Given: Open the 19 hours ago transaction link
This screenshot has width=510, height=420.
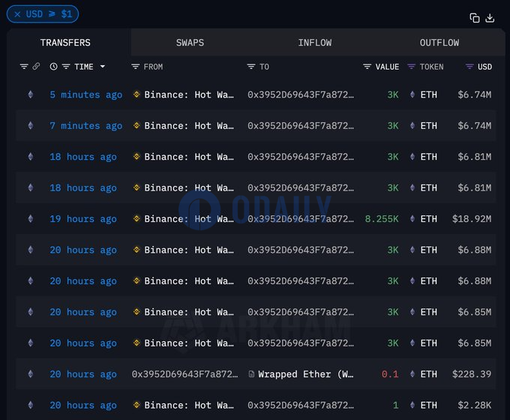Looking at the screenshot, I should point(83,219).
